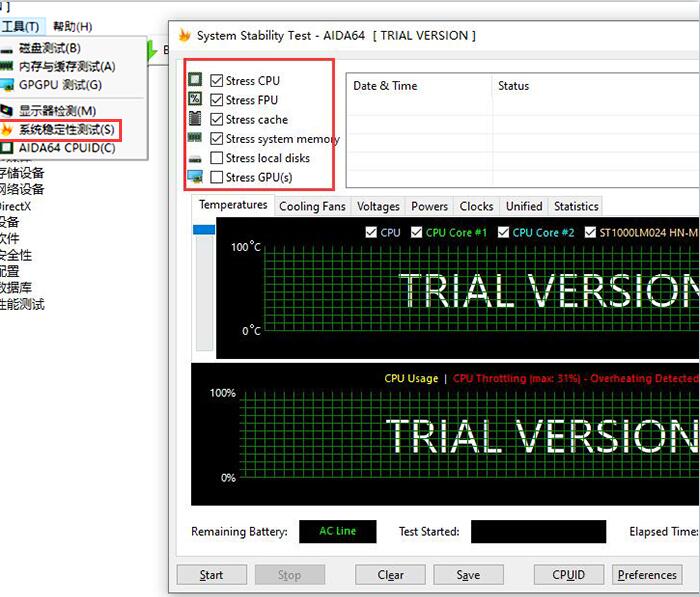Click the blue temperature graph page bar
The width and height of the screenshot is (700, 597).
(204, 230)
